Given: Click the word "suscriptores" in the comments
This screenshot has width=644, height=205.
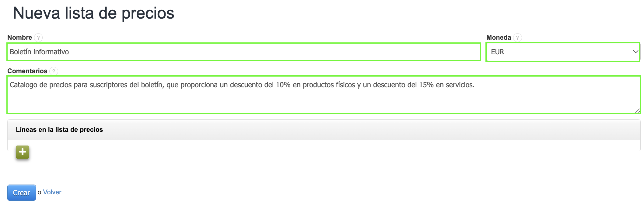Looking at the screenshot, I should click(108, 85).
